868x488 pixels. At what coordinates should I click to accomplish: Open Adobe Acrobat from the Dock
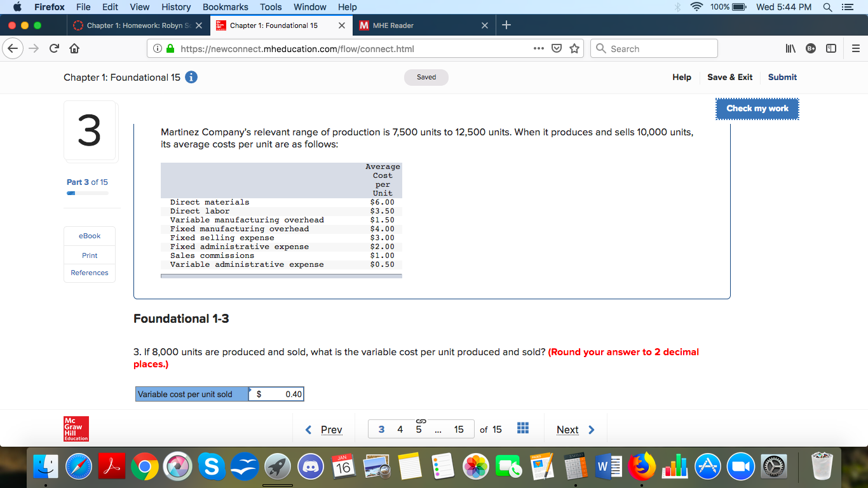[x=112, y=467]
